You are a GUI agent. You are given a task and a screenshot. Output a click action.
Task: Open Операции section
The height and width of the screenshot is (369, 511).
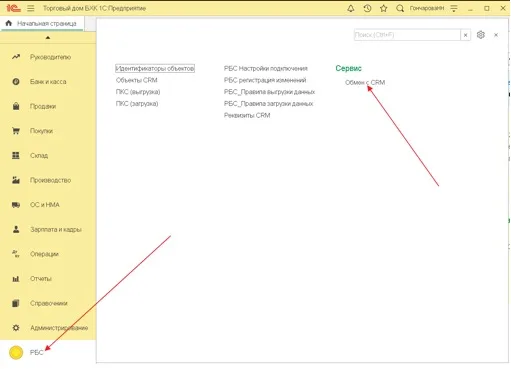pyautogui.click(x=44, y=254)
